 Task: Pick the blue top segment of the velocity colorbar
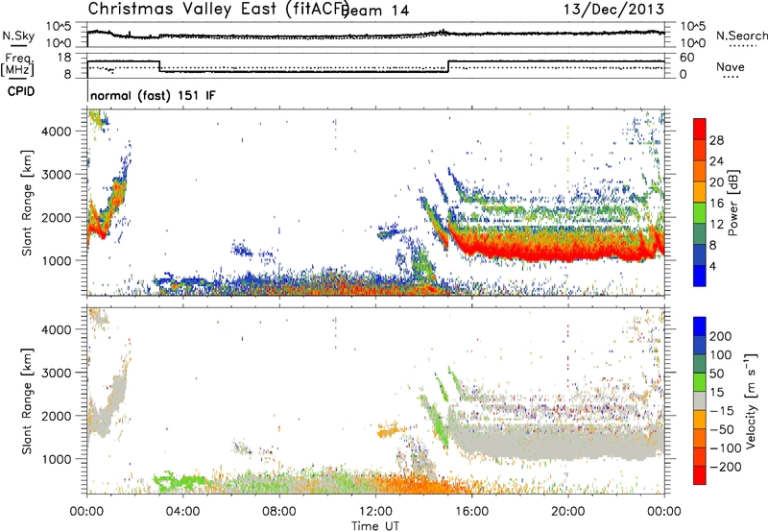(700, 326)
